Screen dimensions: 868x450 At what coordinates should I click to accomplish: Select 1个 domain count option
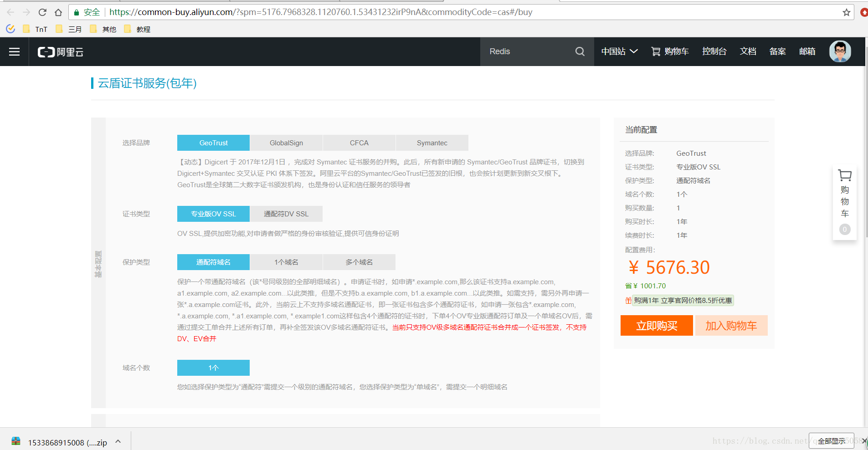pos(213,368)
